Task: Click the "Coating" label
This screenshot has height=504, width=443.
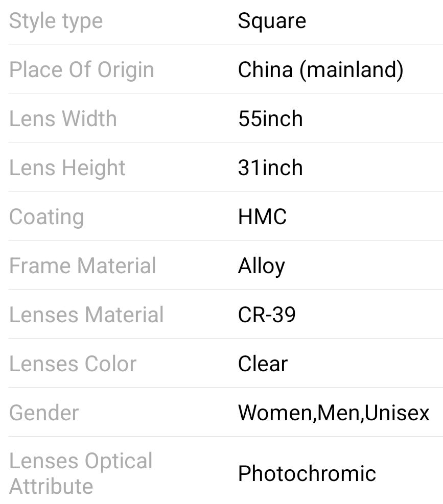Action: (46, 217)
